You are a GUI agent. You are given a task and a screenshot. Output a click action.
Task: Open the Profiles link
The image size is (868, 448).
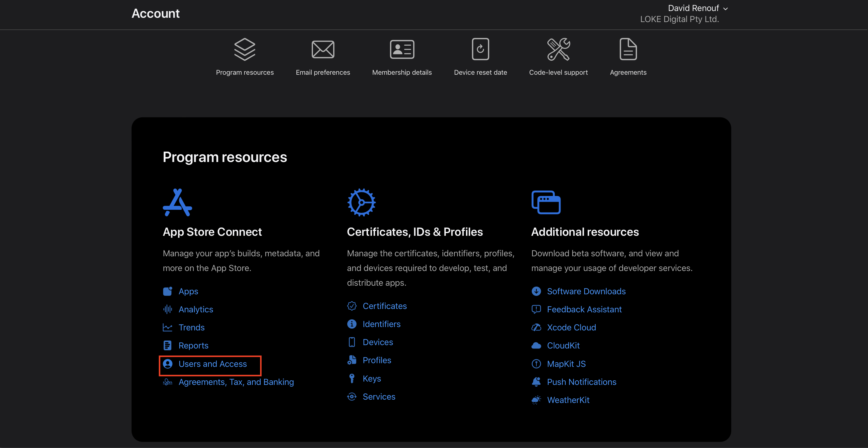pyautogui.click(x=377, y=360)
